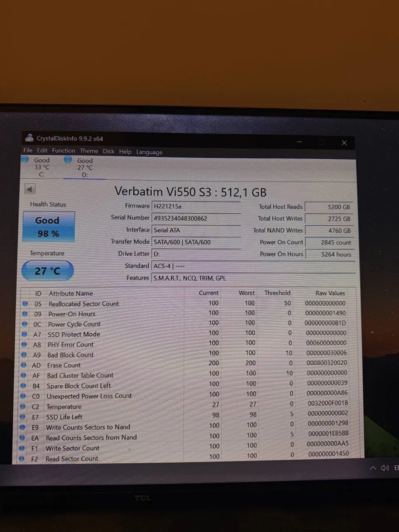399x532 pixels.
Task: Click the Serial Number field
Action: 196,218
